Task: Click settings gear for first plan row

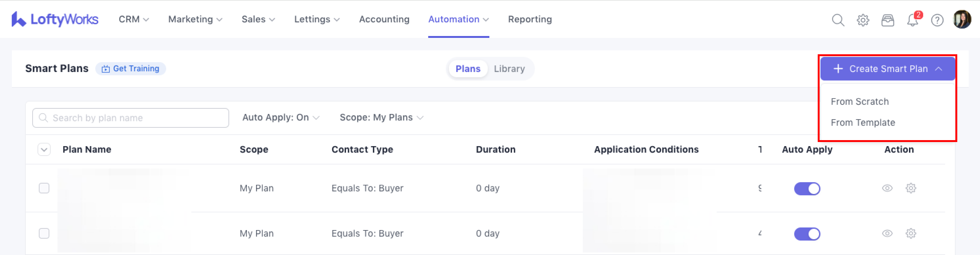Action: tap(911, 188)
